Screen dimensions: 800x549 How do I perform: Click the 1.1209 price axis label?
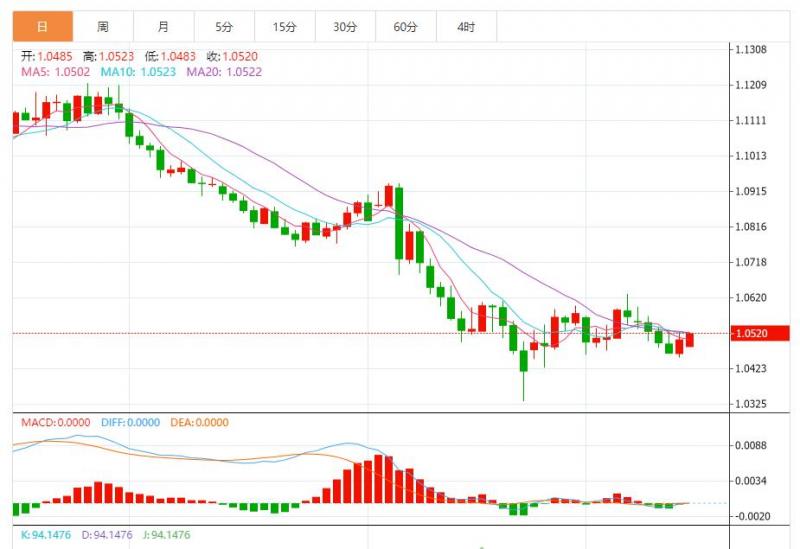click(751, 85)
